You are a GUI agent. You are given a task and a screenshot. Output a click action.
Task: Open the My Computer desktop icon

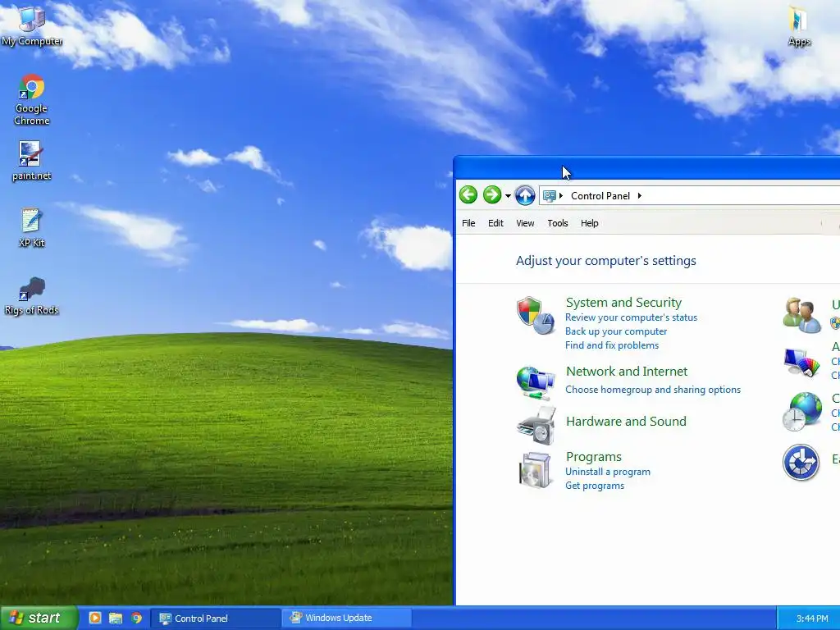tap(32, 26)
